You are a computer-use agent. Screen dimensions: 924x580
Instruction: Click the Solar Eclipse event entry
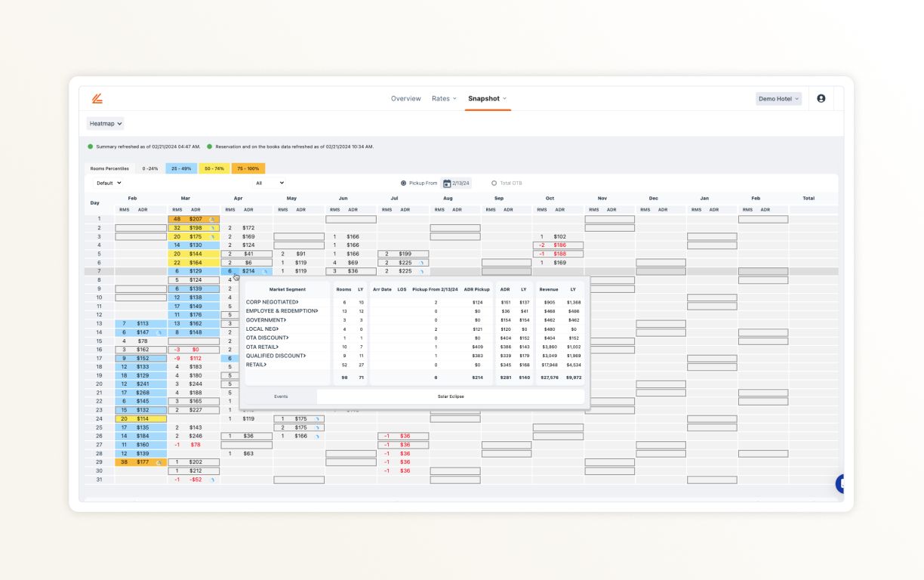point(451,396)
